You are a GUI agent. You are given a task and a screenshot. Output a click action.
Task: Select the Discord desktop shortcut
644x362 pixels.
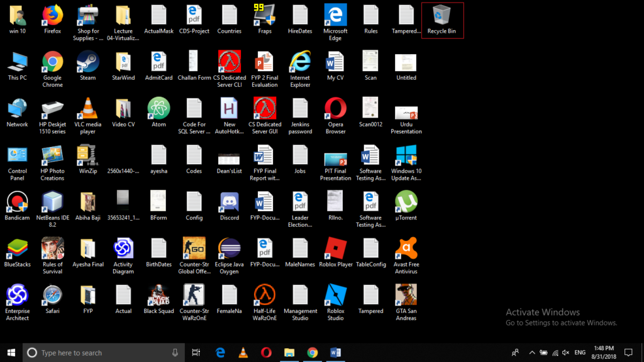coord(229,206)
